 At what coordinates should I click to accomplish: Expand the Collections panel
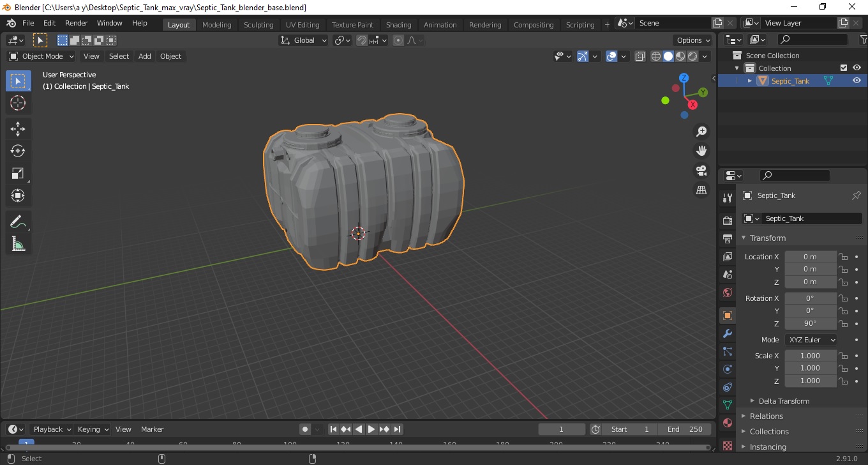(769, 432)
